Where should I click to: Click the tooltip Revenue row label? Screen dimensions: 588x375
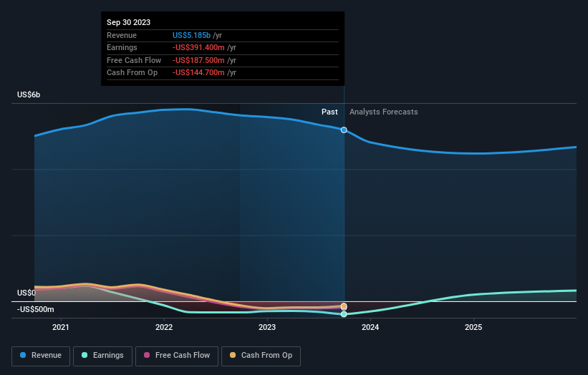pos(122,35)
